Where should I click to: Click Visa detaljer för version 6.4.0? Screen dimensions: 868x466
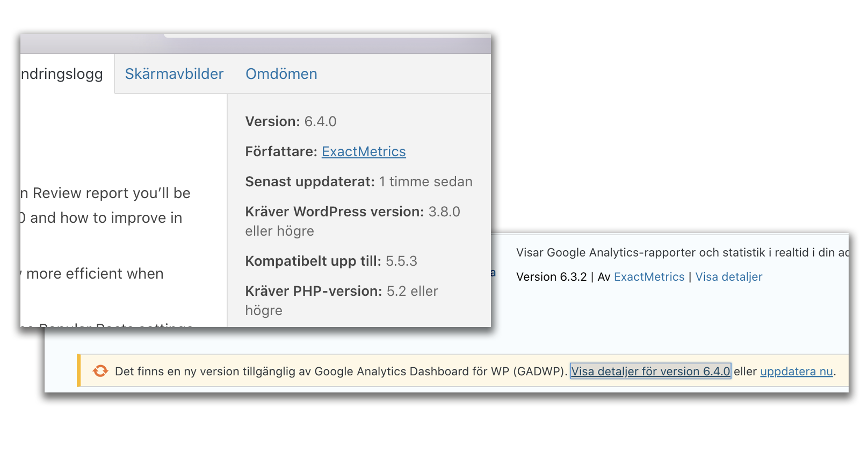coord(650,372)
